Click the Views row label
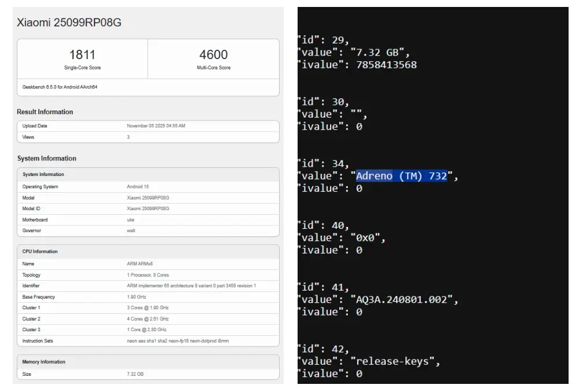Image resolution: width=579 pixels, height=392 pixels. pyautogui.click(x=28, y=137)
